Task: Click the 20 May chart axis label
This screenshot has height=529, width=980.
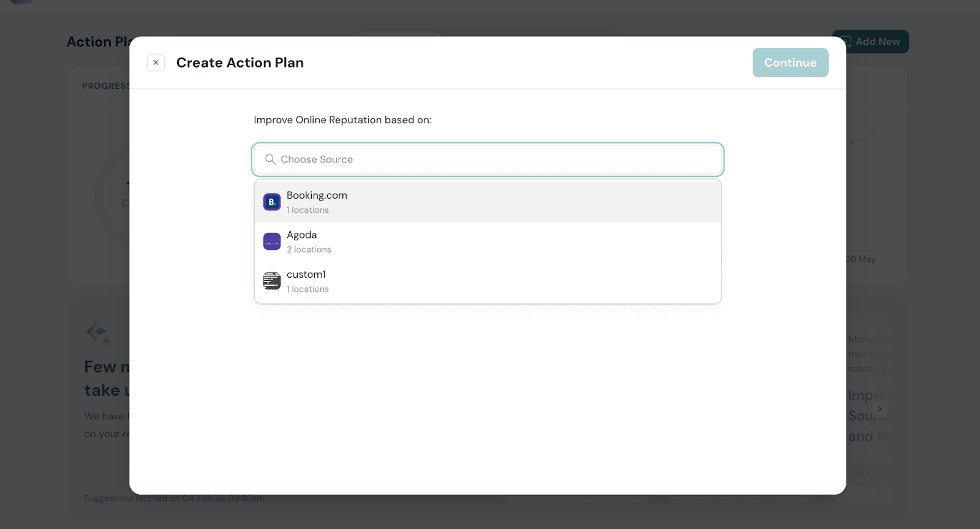Action: click(x=861, y=259)
